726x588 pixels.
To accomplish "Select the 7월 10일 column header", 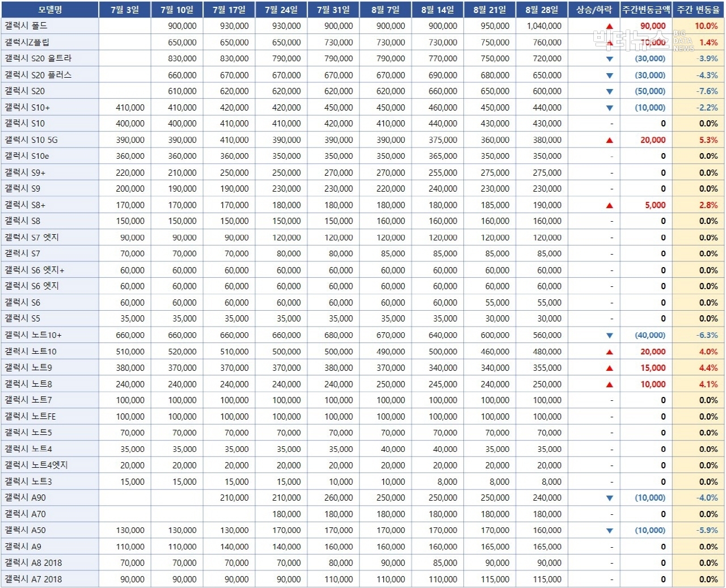I will (177, 10).
